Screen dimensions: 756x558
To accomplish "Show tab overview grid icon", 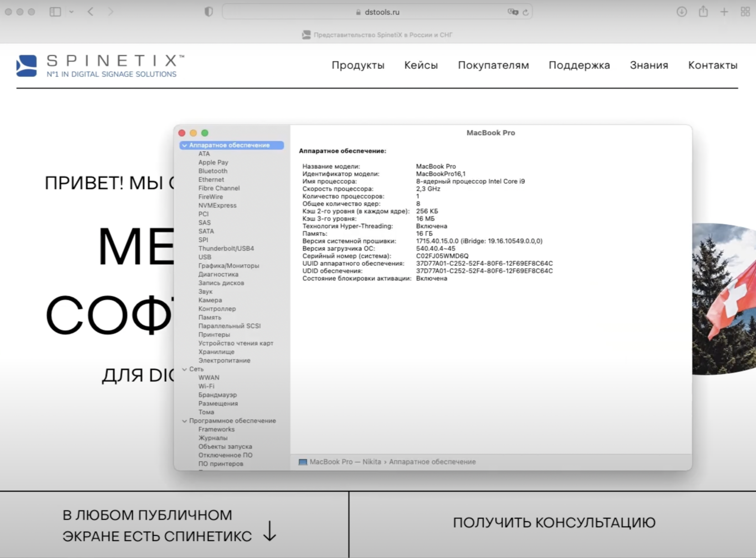I will coord(746,12).
